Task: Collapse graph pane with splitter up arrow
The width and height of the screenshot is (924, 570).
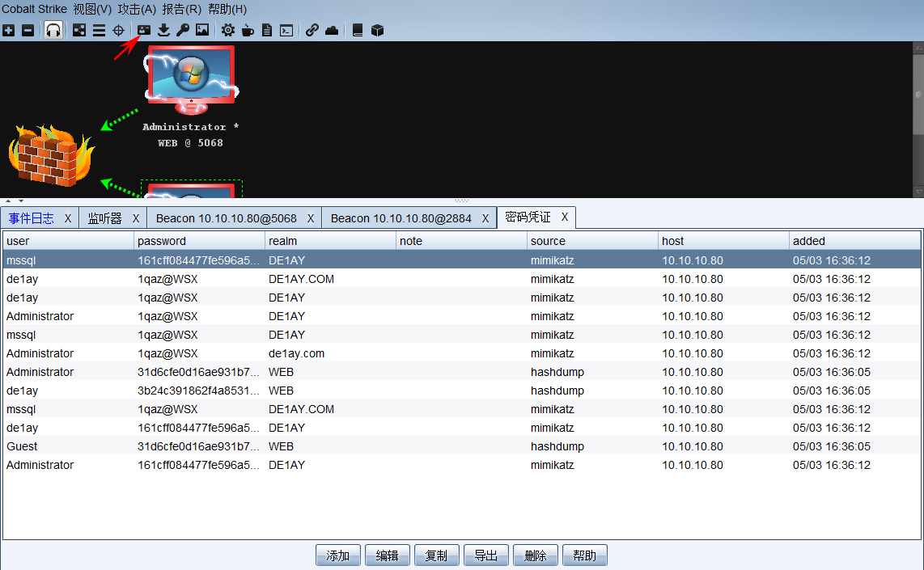Action: (8, 201)
